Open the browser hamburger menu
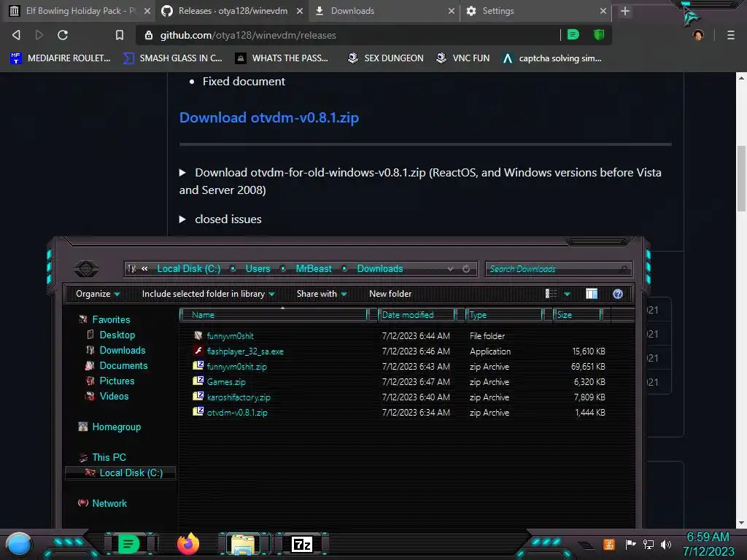Screen dimensions: 747x560 pyautogui.click(x=730, y=35)
